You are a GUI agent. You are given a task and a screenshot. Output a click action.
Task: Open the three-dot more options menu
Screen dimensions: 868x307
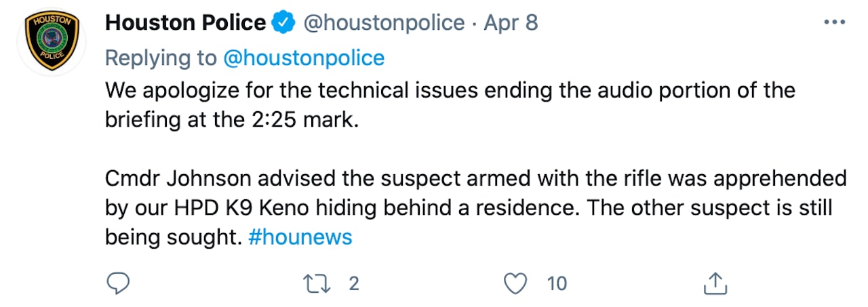(x=834, y=23)
